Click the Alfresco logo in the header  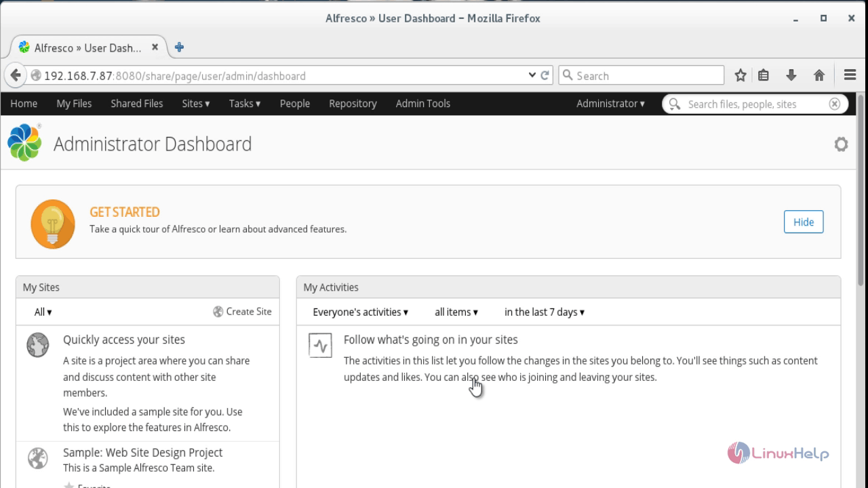[x=24, y=142]
